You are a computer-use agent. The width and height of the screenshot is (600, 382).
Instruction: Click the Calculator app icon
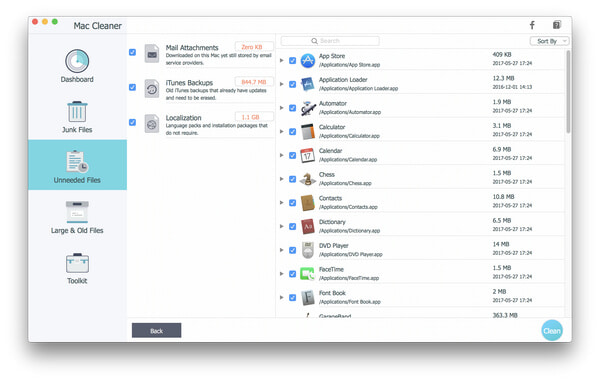coord(308,132)
